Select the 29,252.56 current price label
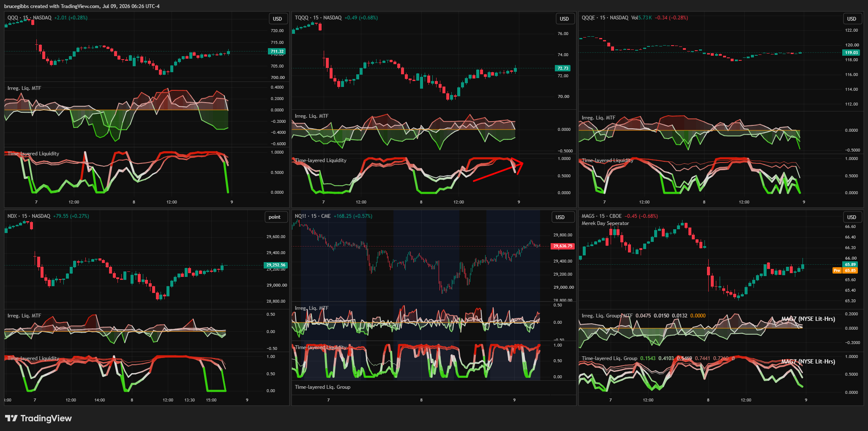Screen dimensions: 868x431 pos(276,265)
